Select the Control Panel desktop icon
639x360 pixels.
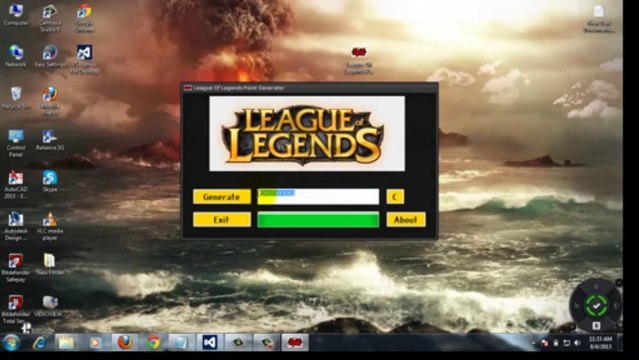[x=16, y=144]
